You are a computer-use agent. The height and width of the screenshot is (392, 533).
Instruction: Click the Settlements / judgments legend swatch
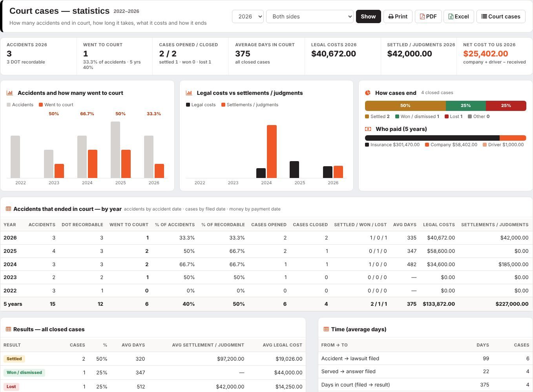[x=223, y=105]
